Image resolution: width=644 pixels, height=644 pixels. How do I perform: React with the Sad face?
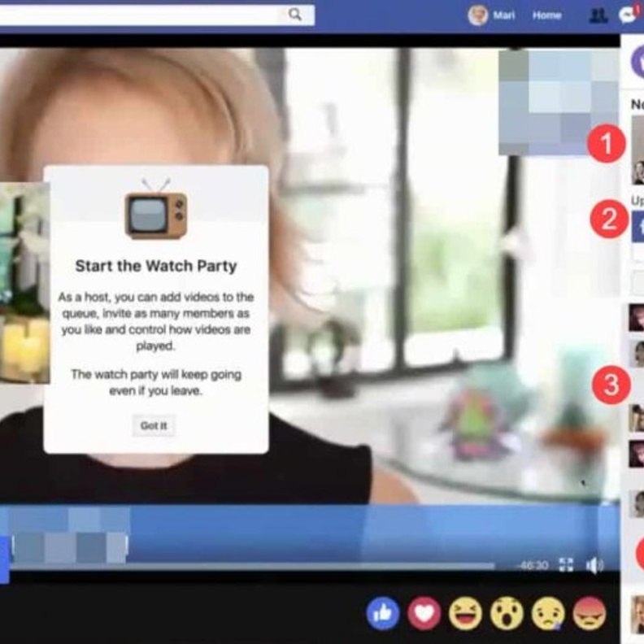[548, 614]
